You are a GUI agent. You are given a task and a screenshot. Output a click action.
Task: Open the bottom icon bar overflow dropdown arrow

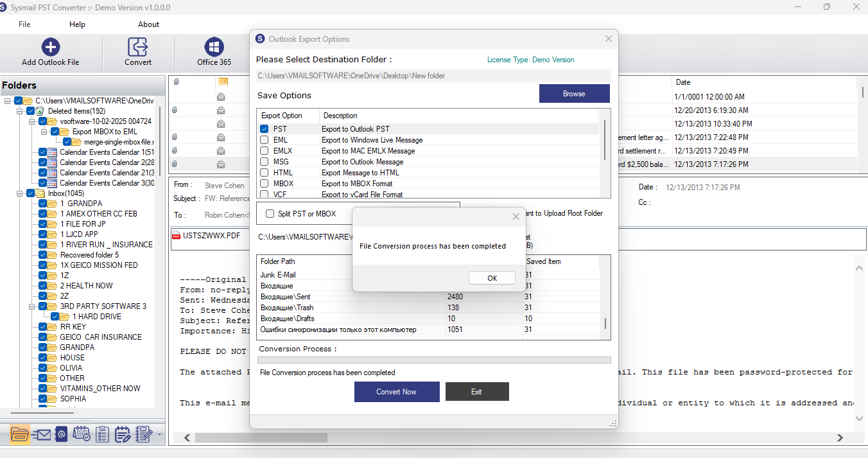(159, 436)
